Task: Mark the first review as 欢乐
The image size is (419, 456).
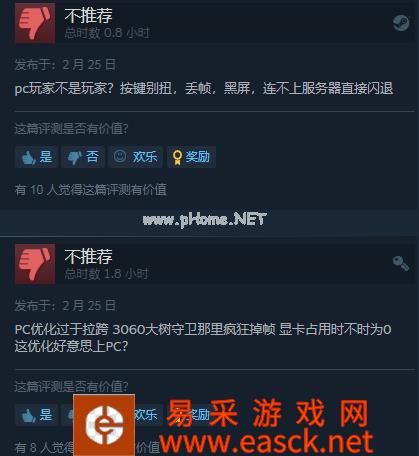Action: [135, 157]
